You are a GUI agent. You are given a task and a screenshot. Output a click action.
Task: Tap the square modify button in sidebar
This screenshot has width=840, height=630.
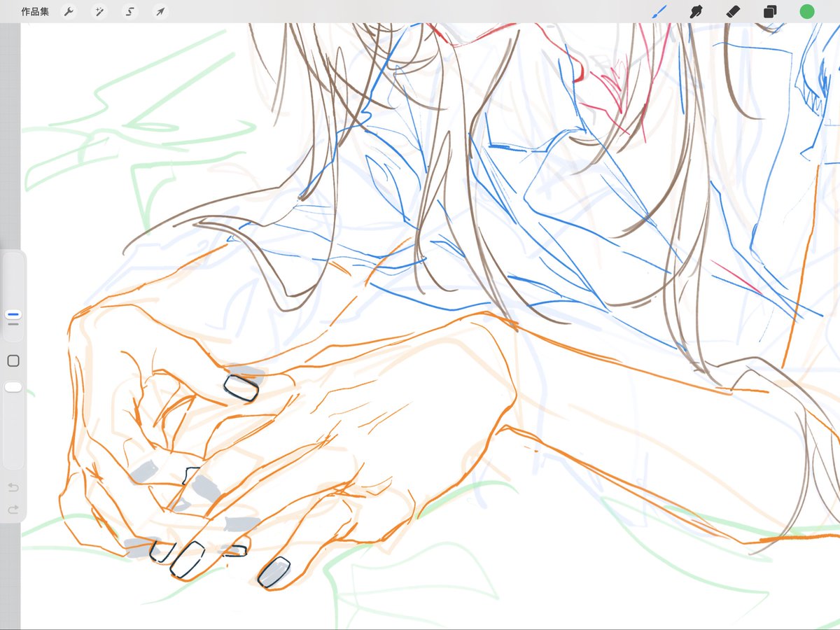click(13, 360)
